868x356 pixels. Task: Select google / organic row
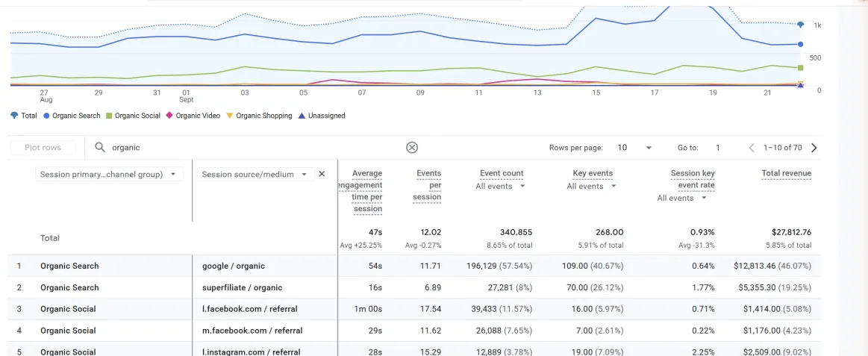click(415, 266)
